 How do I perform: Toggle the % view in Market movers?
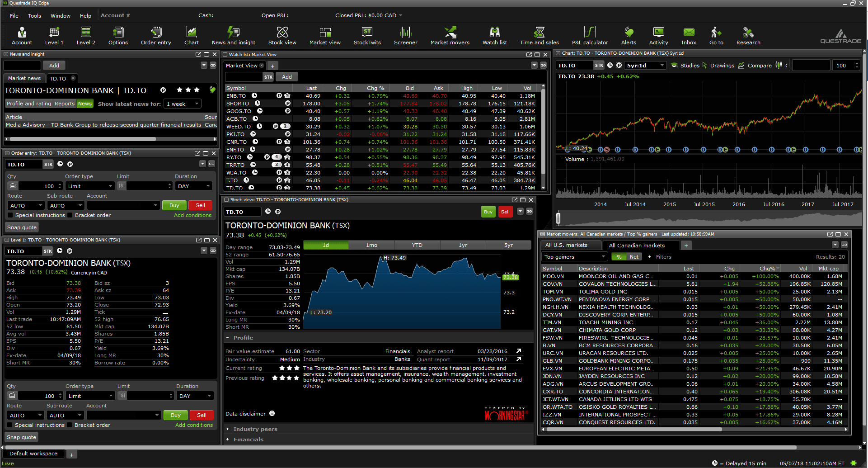click(619, 257)
